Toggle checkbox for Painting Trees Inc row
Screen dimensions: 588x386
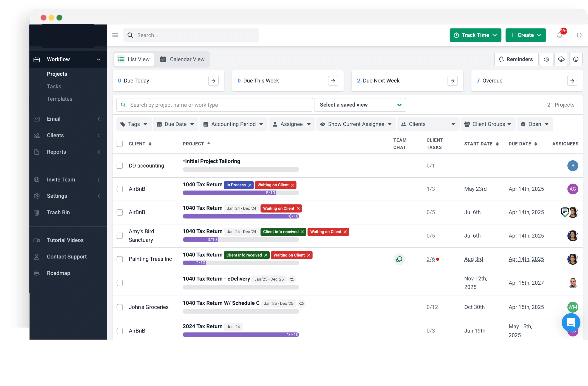click(x=120, y=259)
